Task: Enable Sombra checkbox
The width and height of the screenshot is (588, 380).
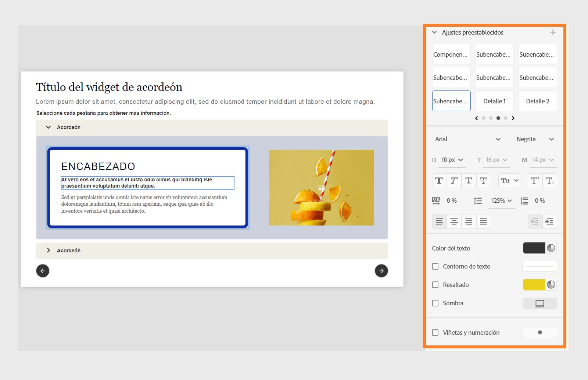Action: click(435, 303)
